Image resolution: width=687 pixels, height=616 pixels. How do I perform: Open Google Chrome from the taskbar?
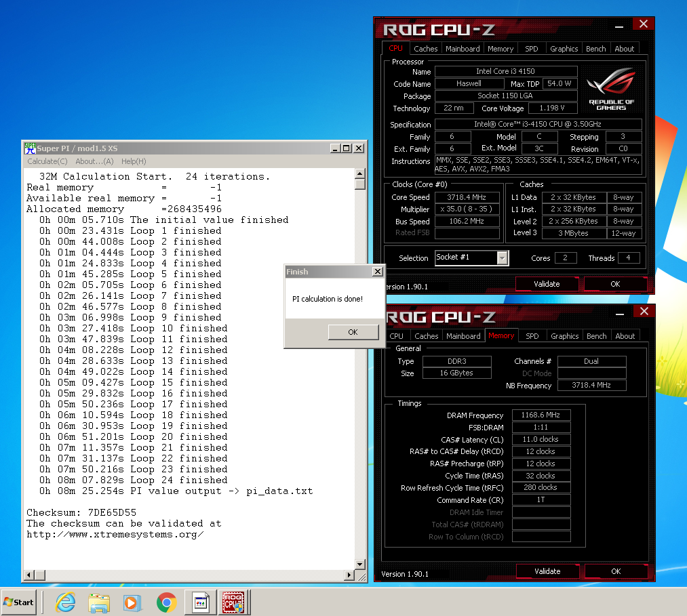click(166, 602)
